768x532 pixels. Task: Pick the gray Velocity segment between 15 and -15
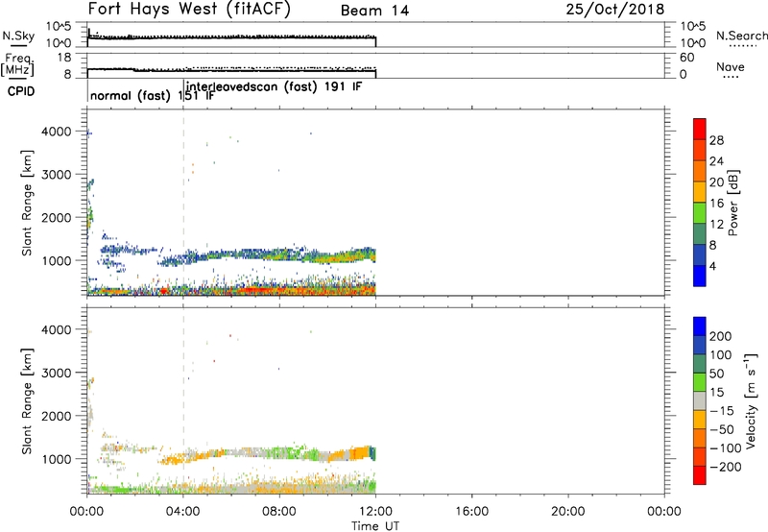pos(700,400)
